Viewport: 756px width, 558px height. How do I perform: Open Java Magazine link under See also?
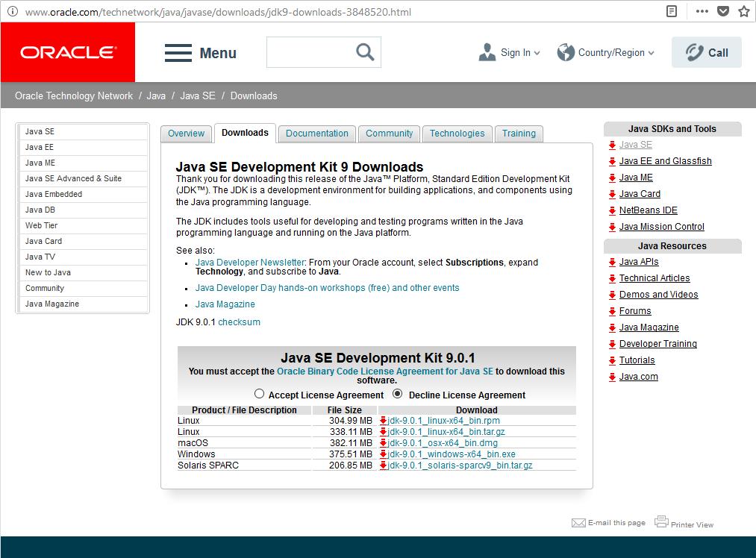point(225,304)
